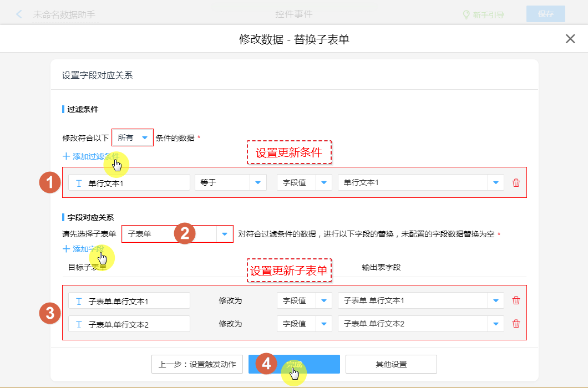Viewport: 588px width, 388px height.
Task: Expand the 字段值 dropdown in filter row
Action: (x=323, y=183)
